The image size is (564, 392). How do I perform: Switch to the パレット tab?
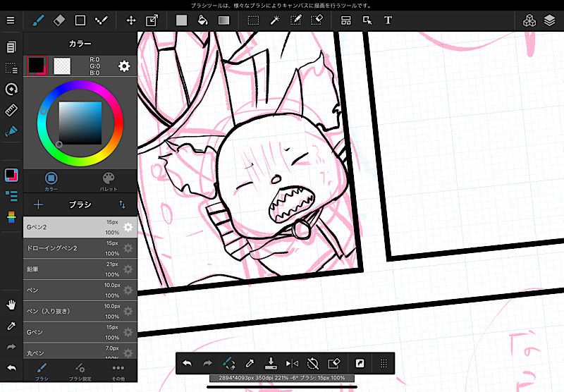(x=109, y=181)
